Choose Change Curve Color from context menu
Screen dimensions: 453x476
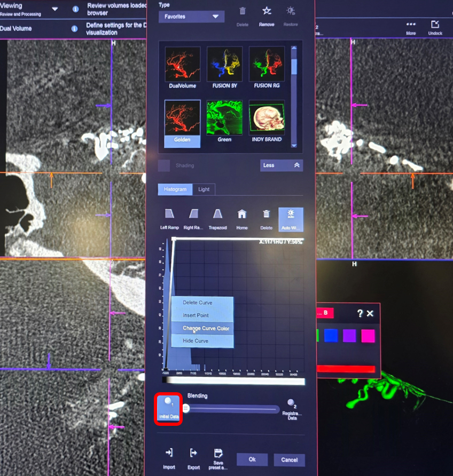pyautogui.click(x=206, y=328)
